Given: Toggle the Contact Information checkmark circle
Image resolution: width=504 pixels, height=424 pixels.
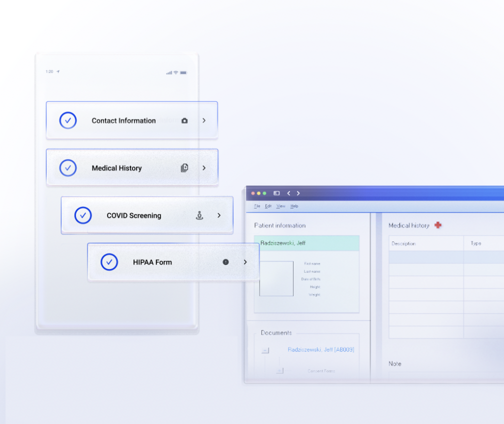Looking at the screenshot, I should click(x=68, y=120).
